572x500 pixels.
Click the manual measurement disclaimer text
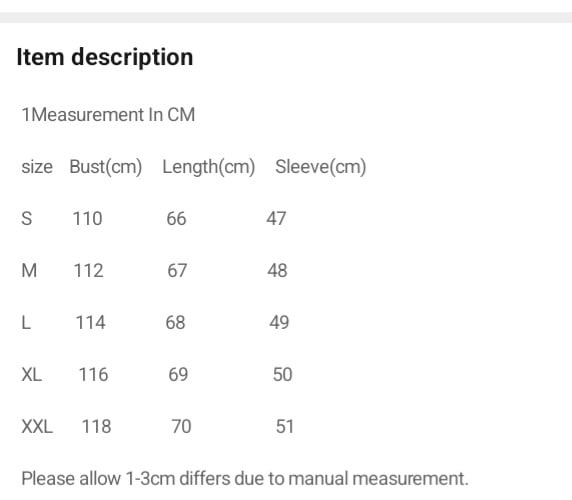point(245,478)
